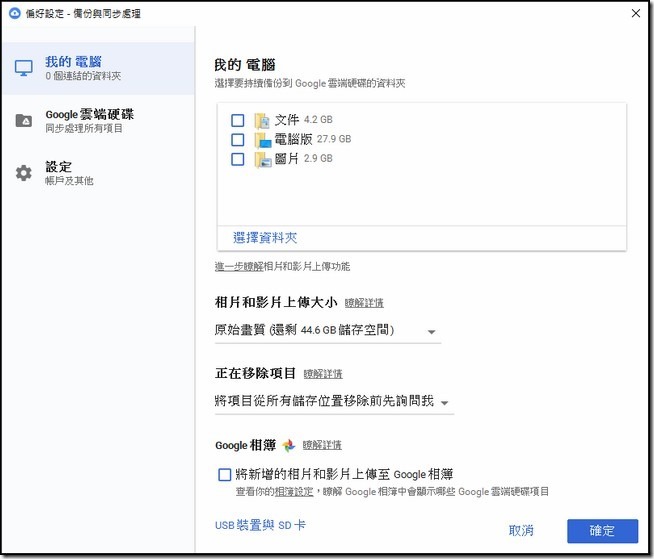The width and height of the screenshot is (654, 559).
Task: Click the 4.2 GB size text
Action: 318,120
